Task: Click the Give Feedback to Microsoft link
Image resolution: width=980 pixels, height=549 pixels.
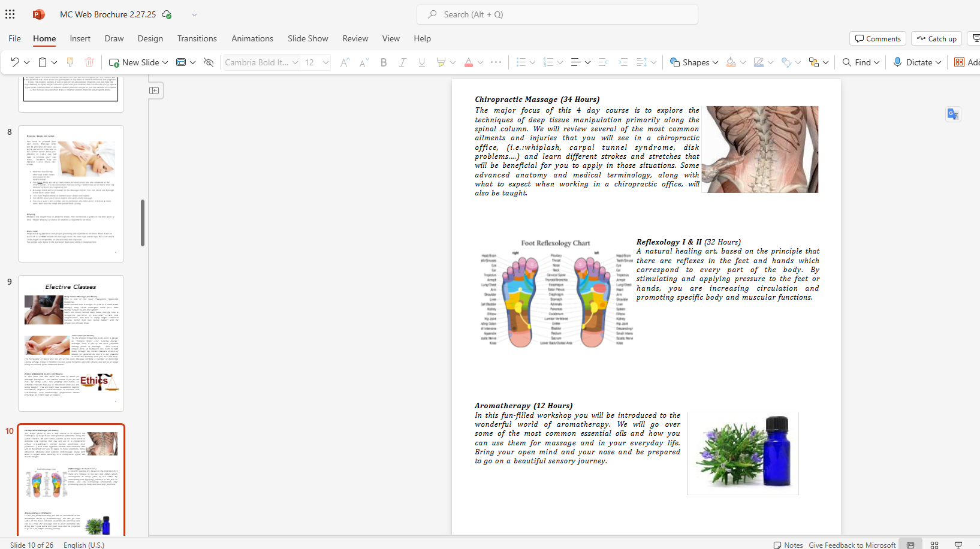Action: pos(852,545)
